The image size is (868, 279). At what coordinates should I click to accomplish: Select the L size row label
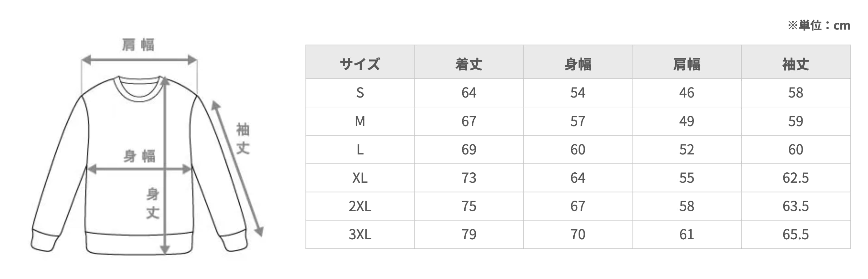[360, 150]
